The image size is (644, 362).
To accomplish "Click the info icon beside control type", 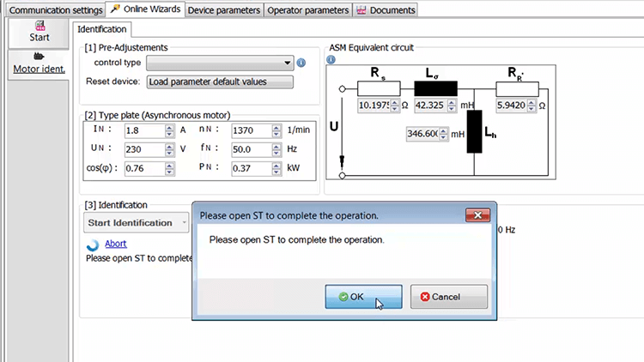I will pos(301,63).
